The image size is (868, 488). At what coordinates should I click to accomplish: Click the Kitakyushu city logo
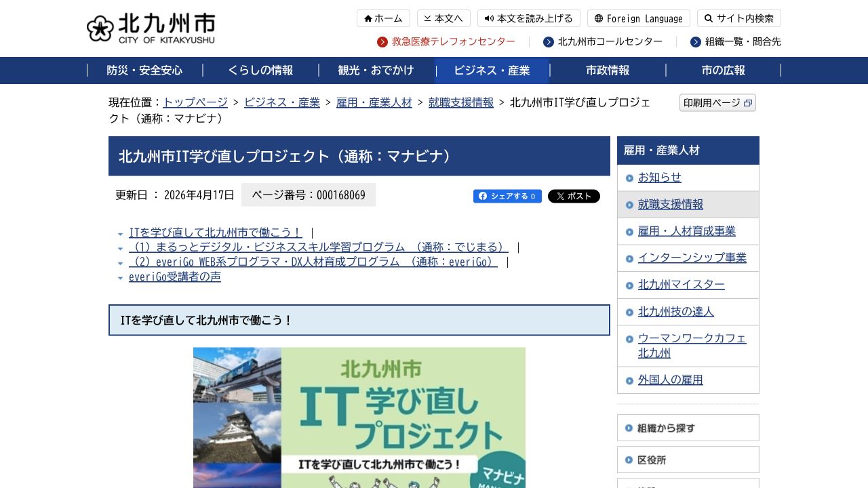click(151, 28)
